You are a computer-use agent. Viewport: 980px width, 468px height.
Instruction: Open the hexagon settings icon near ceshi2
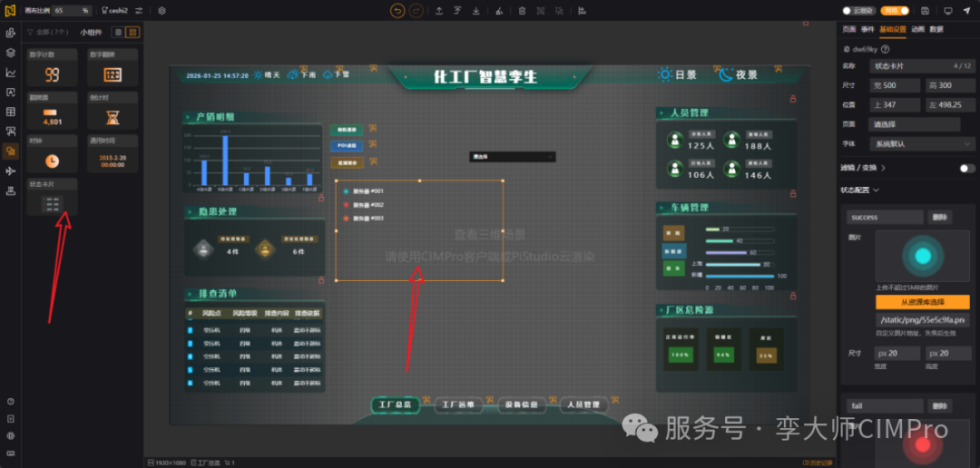click(x=162, y=11)
